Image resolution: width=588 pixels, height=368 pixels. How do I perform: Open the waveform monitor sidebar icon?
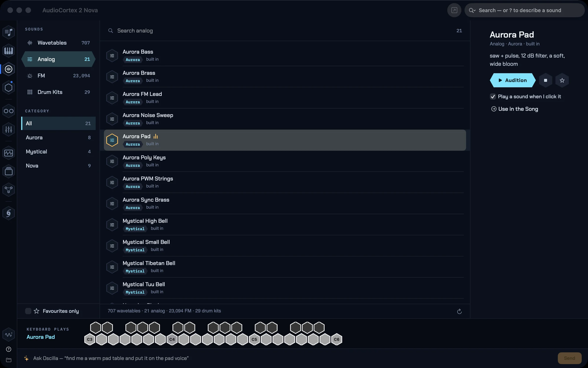pos(9,153)
